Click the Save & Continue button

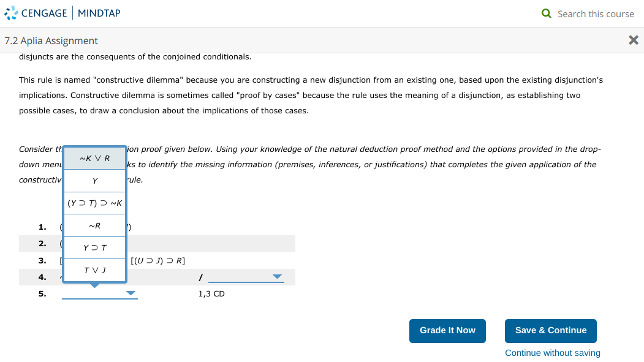[550, 330]
